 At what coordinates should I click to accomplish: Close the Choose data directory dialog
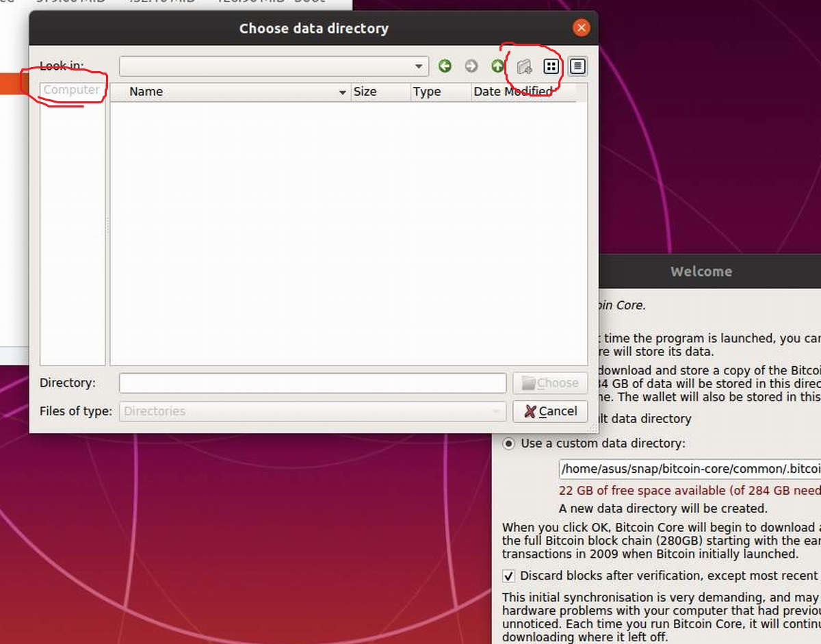click(x=581, y=28)
